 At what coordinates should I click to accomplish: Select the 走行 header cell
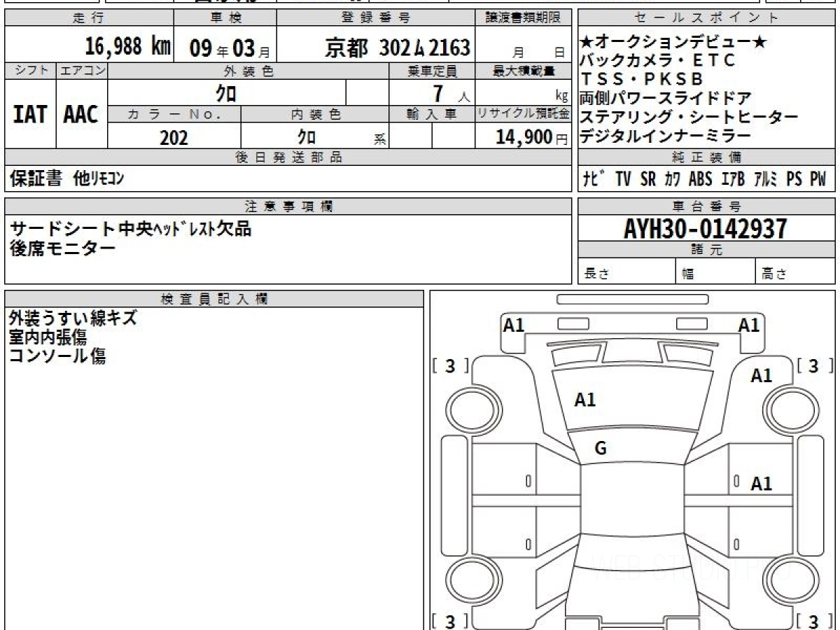[88, 18]
